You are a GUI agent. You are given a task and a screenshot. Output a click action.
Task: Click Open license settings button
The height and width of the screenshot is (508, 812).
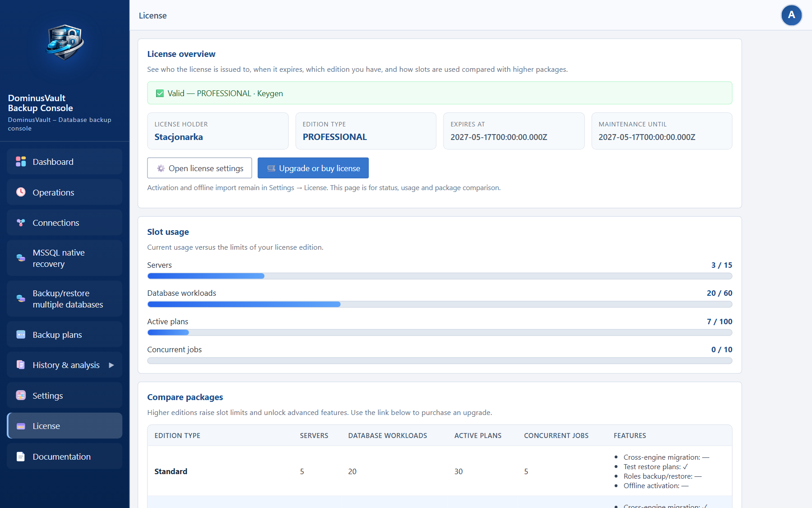coord(199,168)
